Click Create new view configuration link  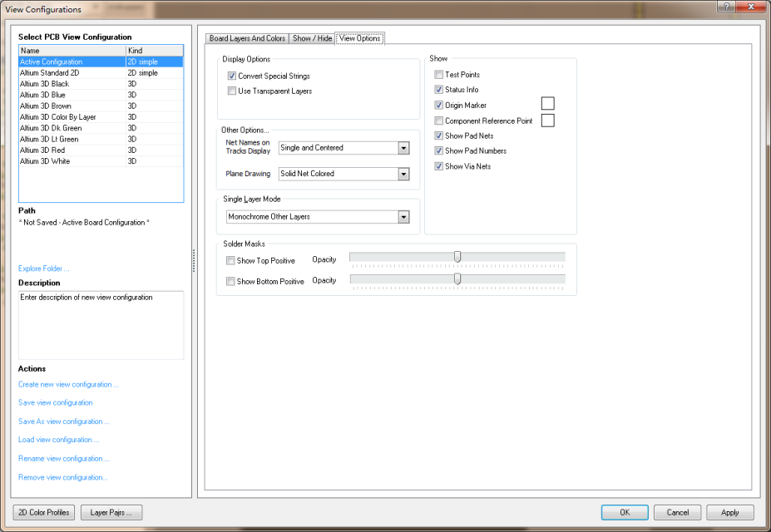[68, 385]
